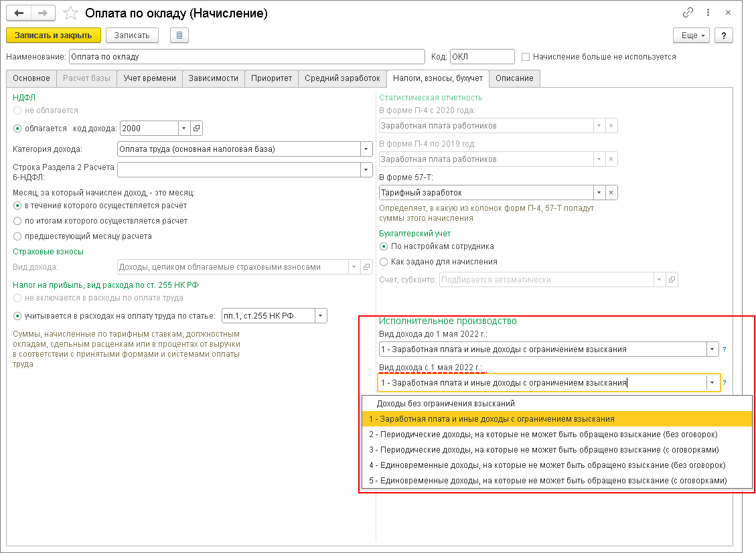
Task: Collapse 'Вид дохода с 1 мая 2022' dropdown
Action: (x=712, y=382)
